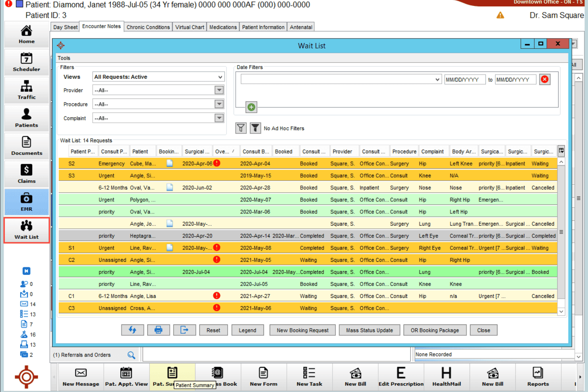Click the refresh icon button in Wait List
Image resolution: width=588 pixels, height=392 pixels.
(x=133, y=330)
